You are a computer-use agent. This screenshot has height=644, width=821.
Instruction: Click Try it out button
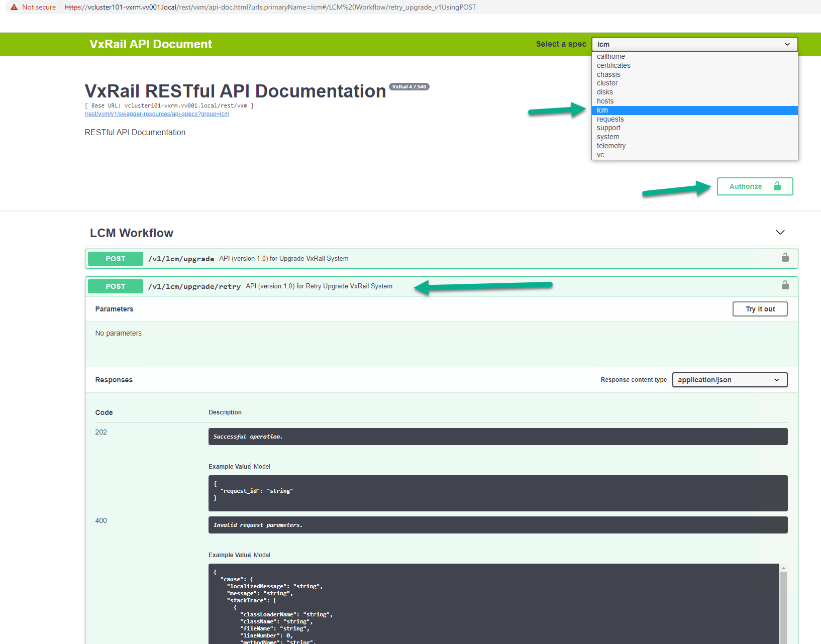point(760,309)
